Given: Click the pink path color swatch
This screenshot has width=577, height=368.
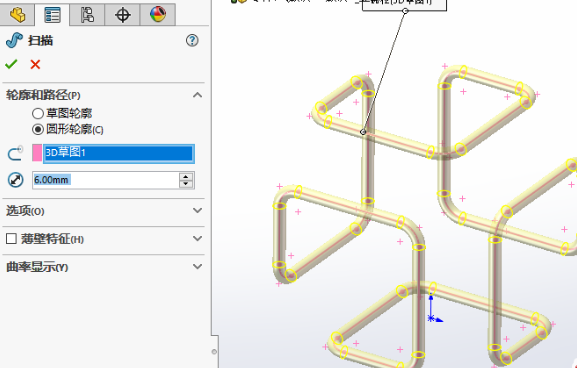Looking at the screenshot, I should (x=37, y=153).
